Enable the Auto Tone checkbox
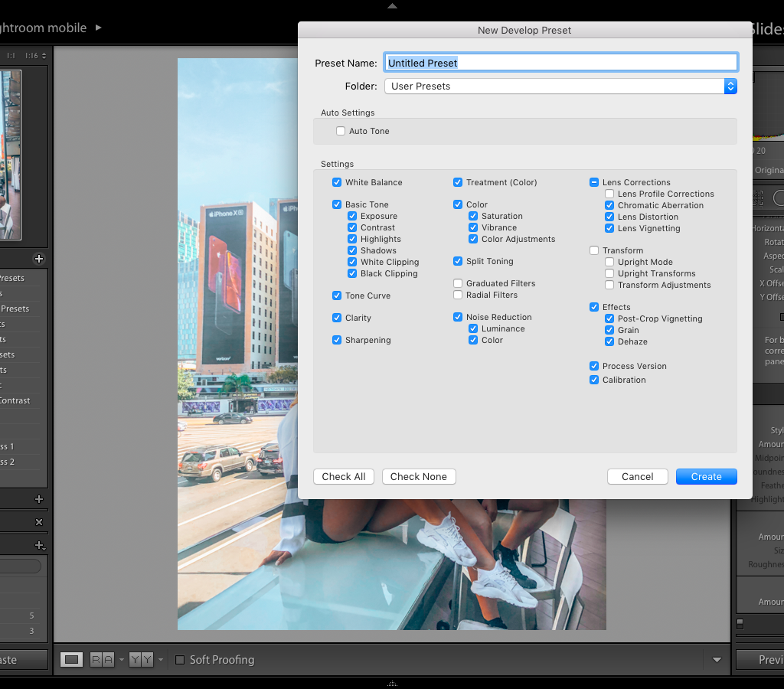Image resolution: width=784 pixels, height=689 pixels. (x=341, y=130)
